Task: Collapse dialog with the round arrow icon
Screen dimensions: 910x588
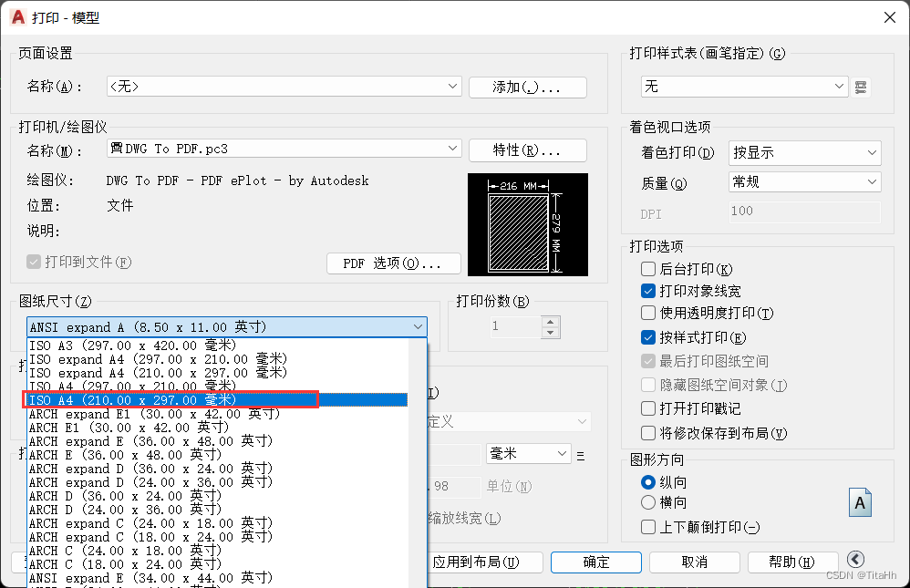Action: [855, 559]
